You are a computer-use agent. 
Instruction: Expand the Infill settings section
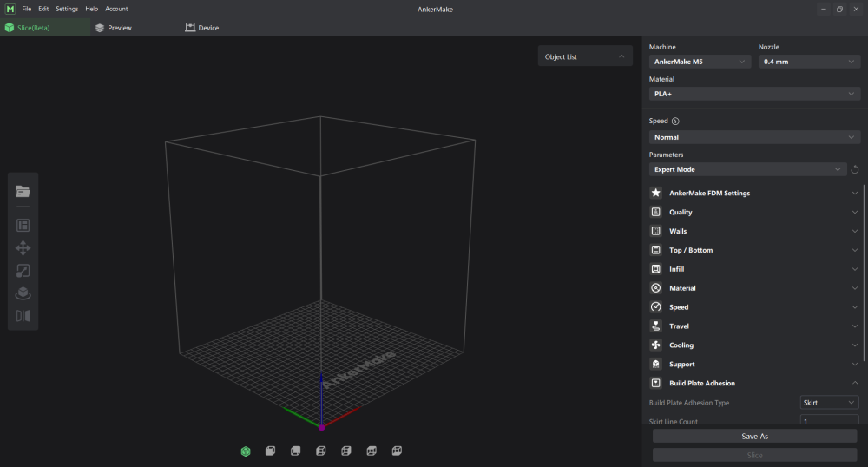[754, 269]
